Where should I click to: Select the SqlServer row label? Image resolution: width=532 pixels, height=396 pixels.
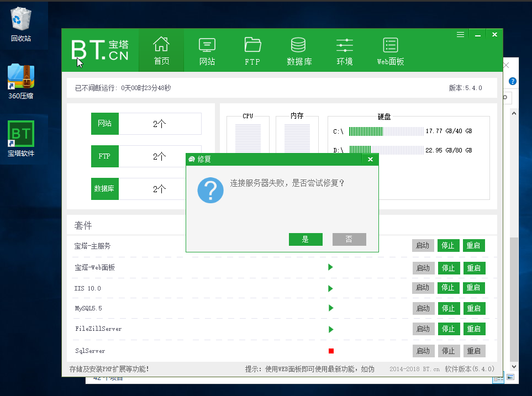(x=90, y=351)
